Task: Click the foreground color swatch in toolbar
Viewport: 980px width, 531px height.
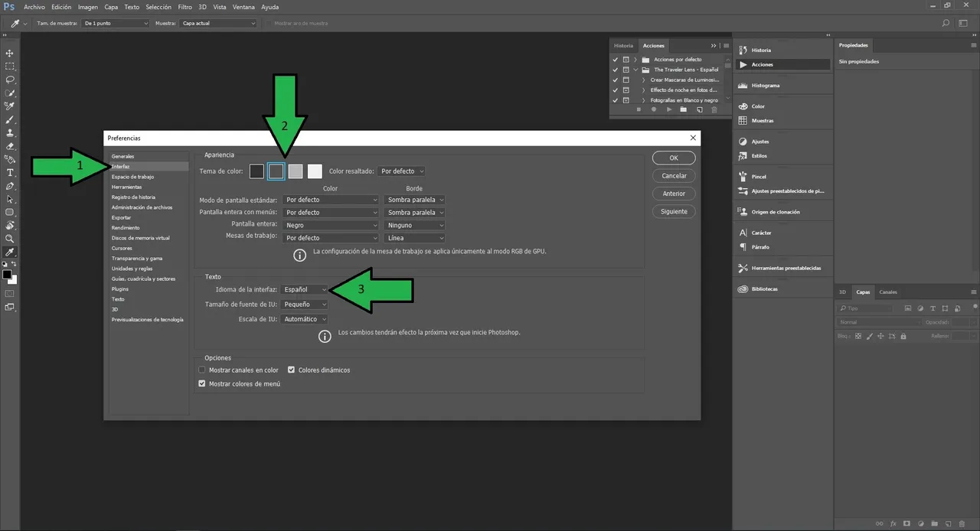Action: (7, 274)
